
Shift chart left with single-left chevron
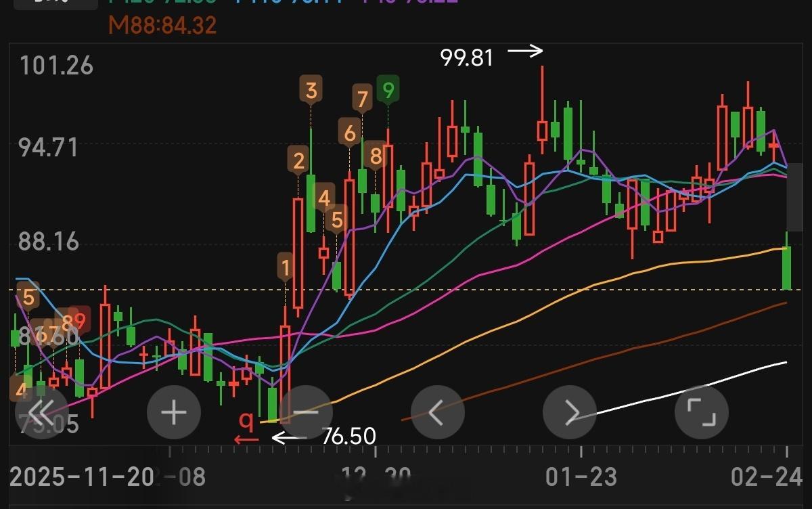point(438,412)
